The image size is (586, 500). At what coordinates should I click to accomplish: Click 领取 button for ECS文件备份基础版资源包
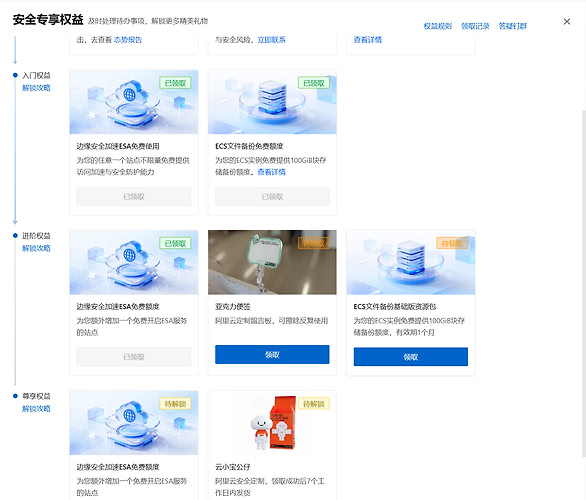click(411, 357)
